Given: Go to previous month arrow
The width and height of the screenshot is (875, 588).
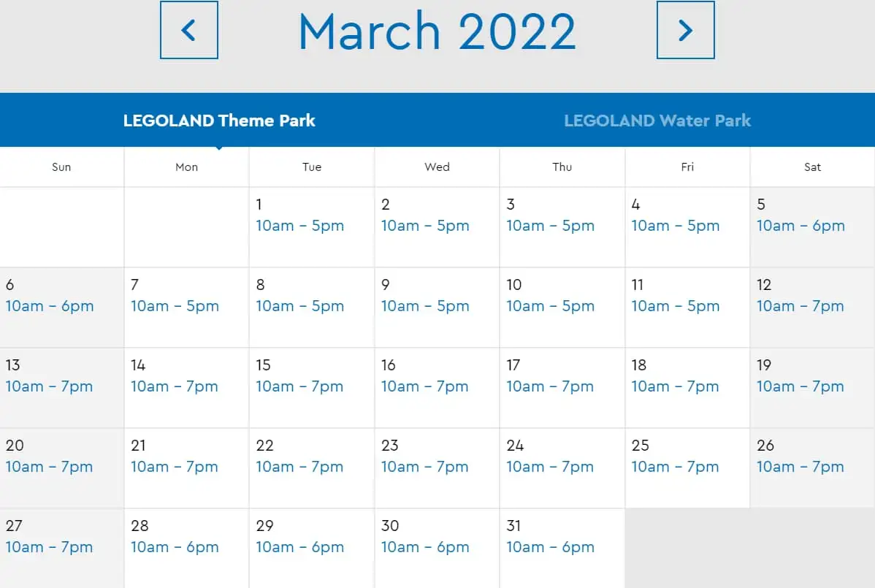Looking at the screenshot, I should click(x=188, y=30).
